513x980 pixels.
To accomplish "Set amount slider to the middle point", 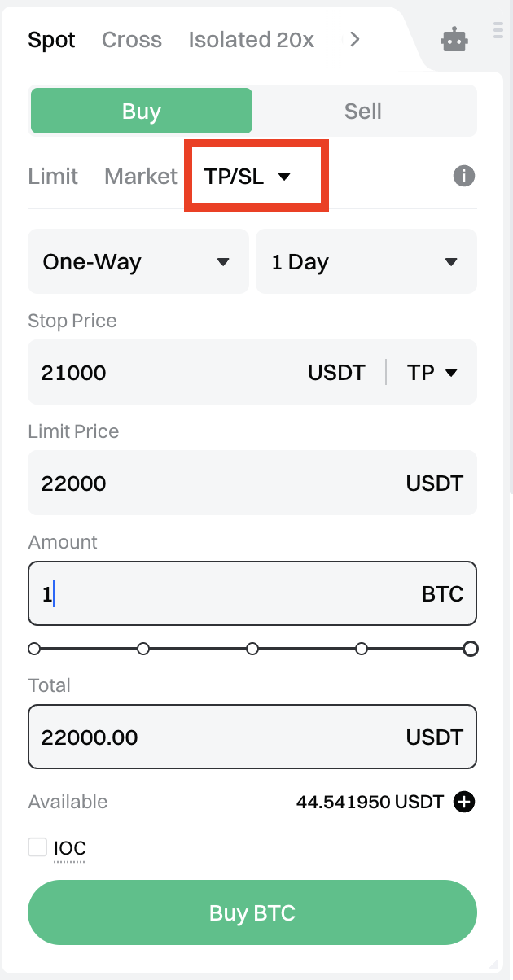I will 252,649.
